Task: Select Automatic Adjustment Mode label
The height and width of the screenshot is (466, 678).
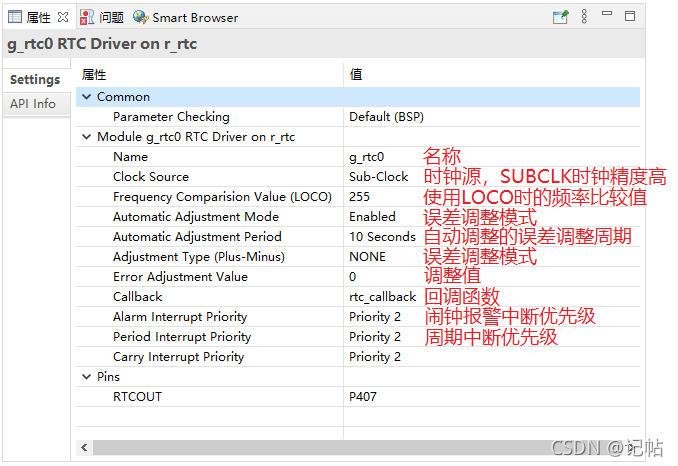Action: pyautogui.click(x=196, y=217)
